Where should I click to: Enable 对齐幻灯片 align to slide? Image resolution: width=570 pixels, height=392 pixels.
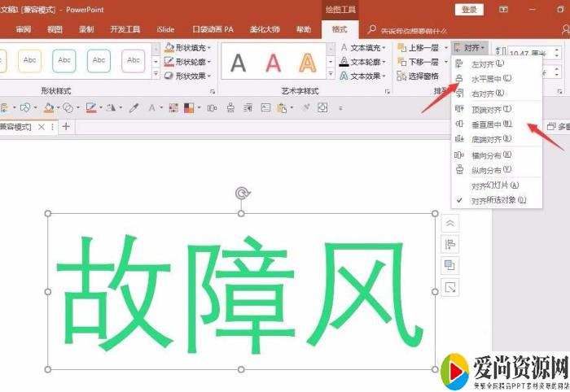[x=494, y=185]
